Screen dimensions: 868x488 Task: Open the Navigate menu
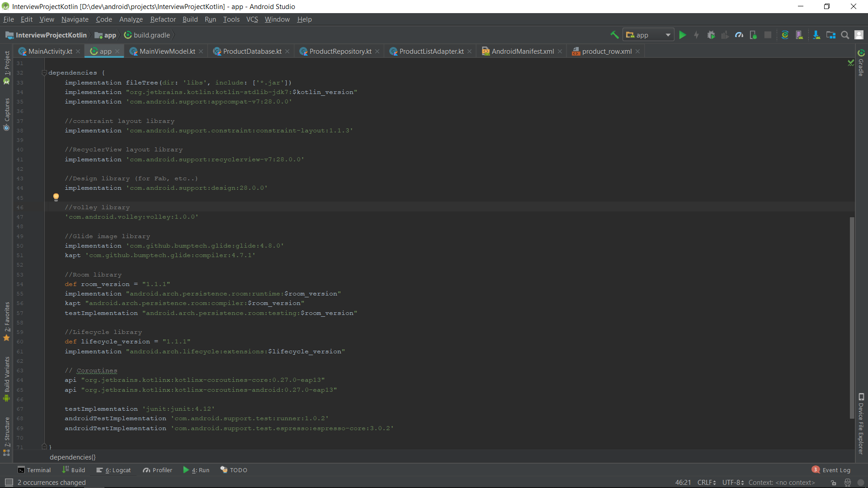point(75,19)
